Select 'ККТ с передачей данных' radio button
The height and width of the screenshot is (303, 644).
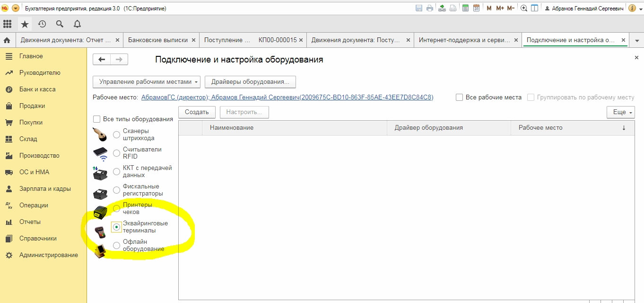click(116, 172)
